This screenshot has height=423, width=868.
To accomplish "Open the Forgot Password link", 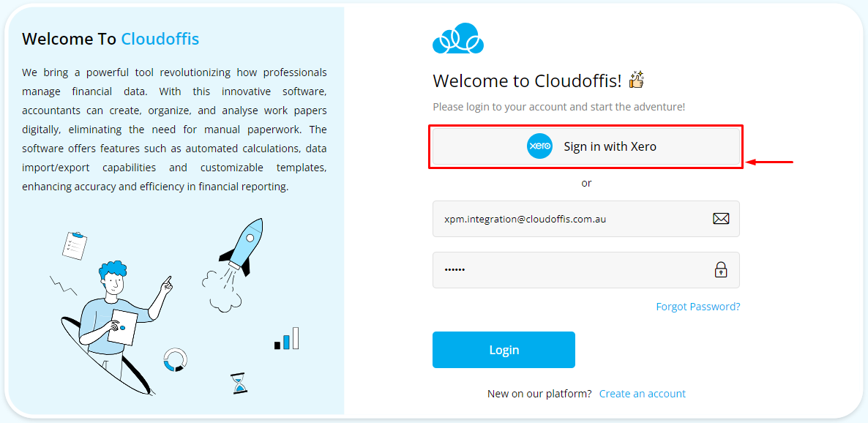I will 698,306.
